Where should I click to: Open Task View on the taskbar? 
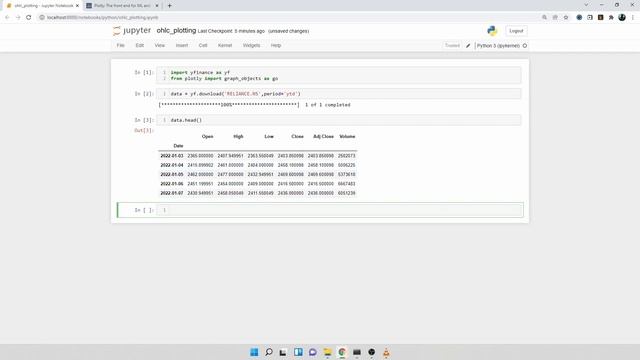[x=283, y=352]
